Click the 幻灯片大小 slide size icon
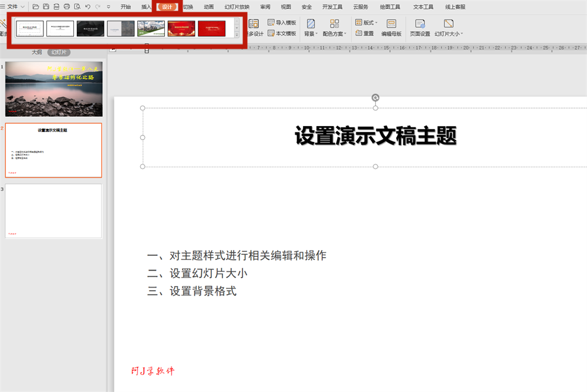Viewport: 587px width, 392px height. pyautogui.click(x=448, y=23)
